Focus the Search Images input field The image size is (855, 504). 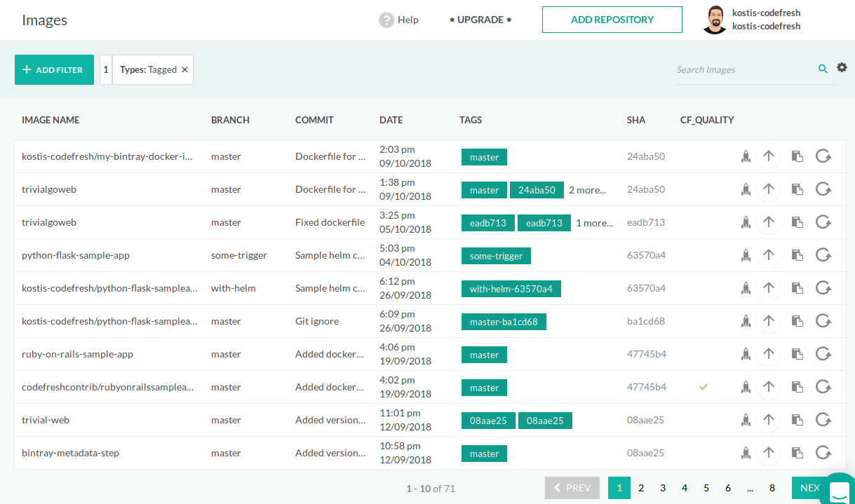[743, 70]
